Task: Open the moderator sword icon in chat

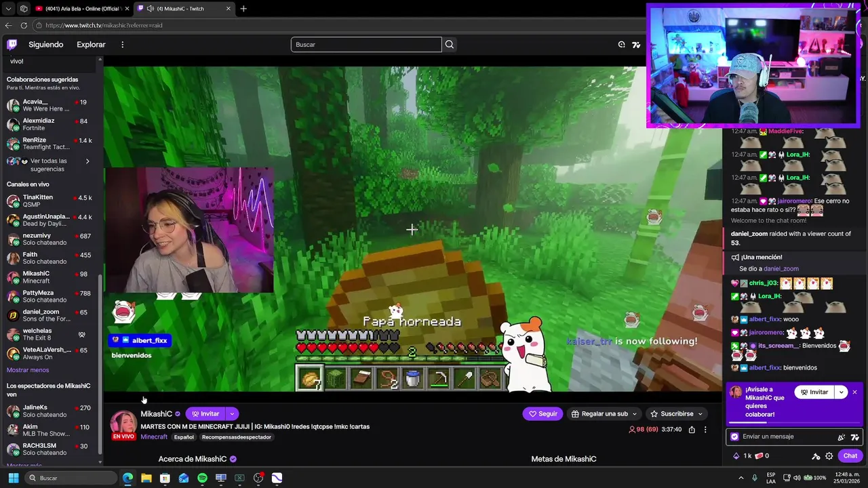Action: click(816, 456)
